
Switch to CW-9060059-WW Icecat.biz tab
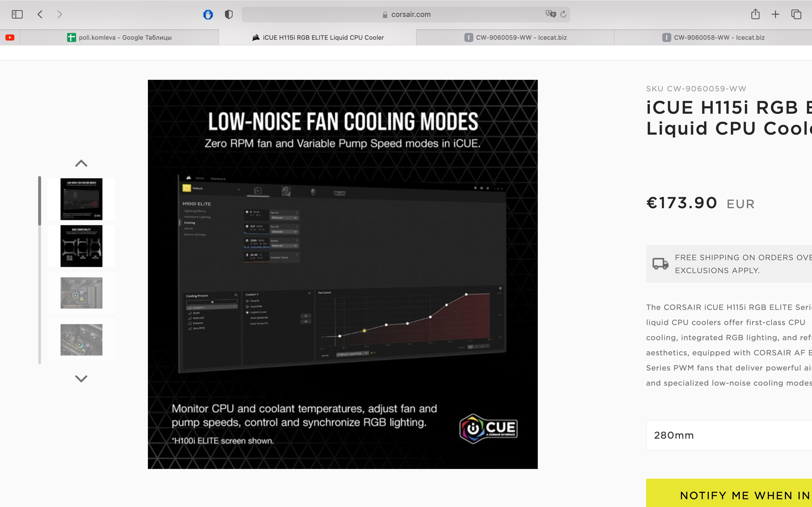[515, 37]
